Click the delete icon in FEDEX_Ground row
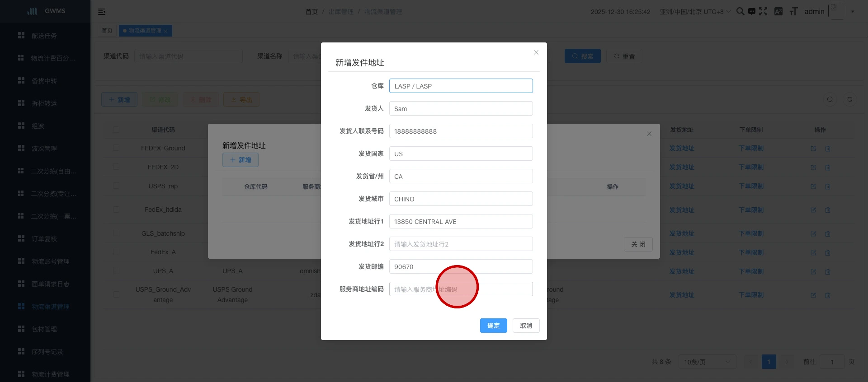 [x=828, y=149]
